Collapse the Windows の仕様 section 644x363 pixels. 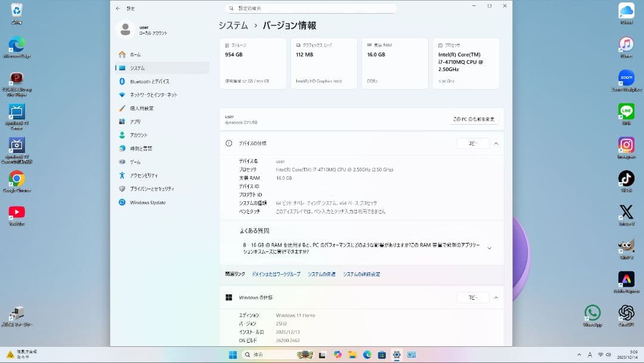(x=496, y=297)
